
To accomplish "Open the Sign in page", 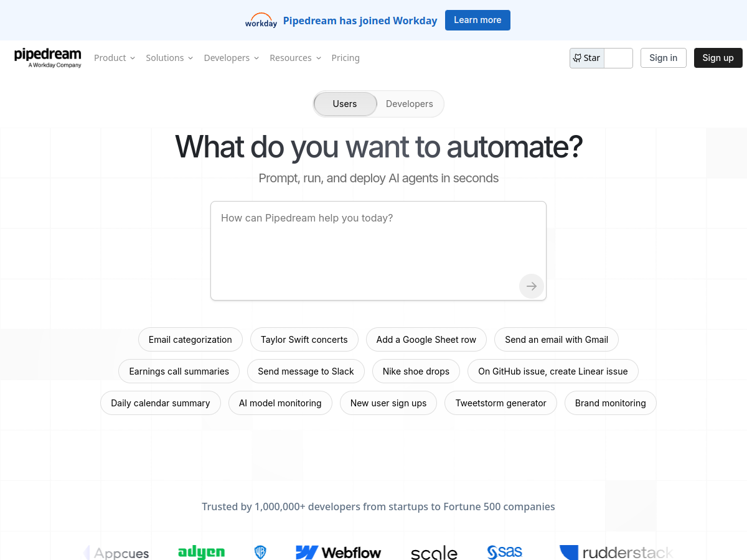I will [663, 58].
